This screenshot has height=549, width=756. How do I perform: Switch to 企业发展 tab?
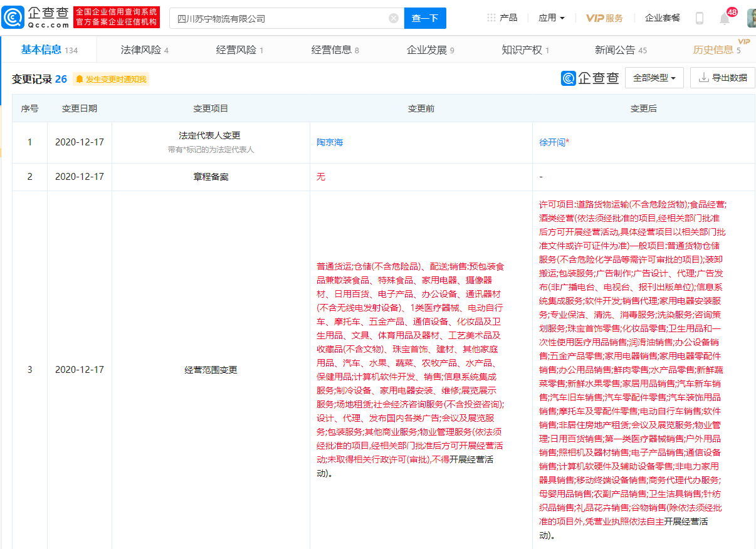(430, 50)
